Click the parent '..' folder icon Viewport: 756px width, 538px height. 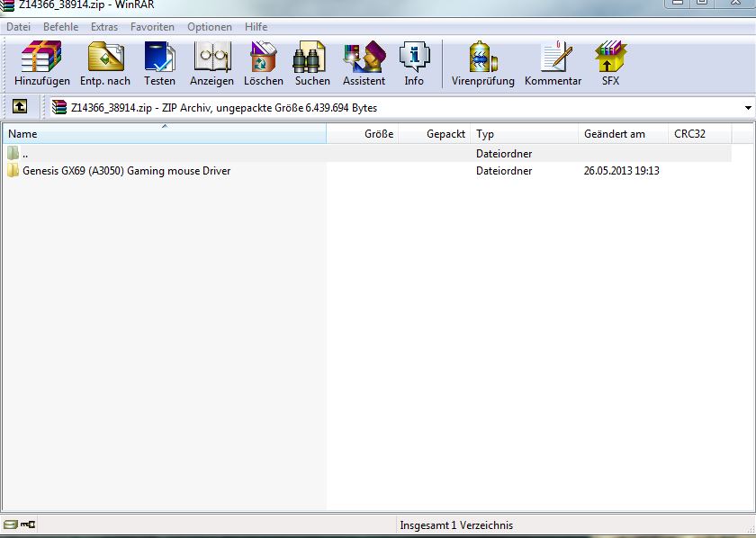13,153
